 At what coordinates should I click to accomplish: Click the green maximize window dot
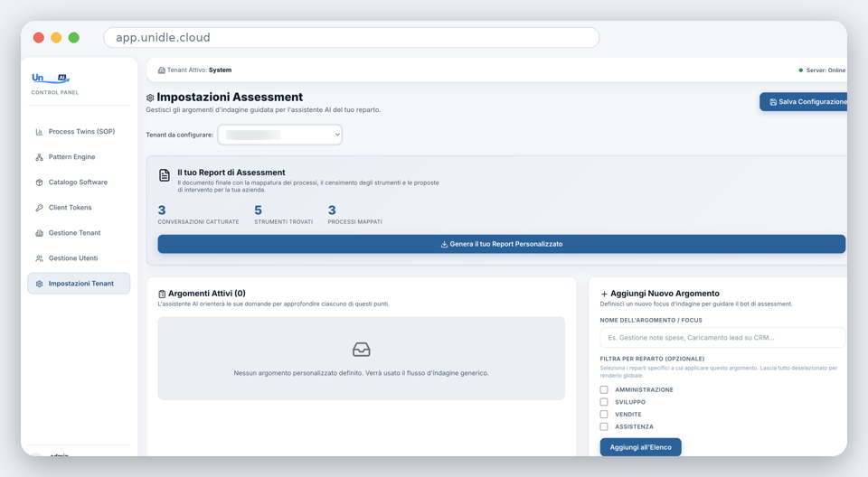(73, 38)
